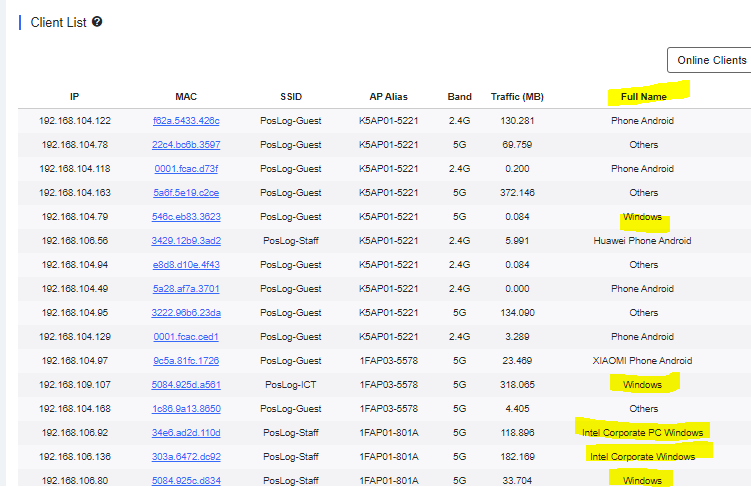Select IP address 192.168.104.118
The height and width of the screenshot is (487, 751).
coord(75,169)
